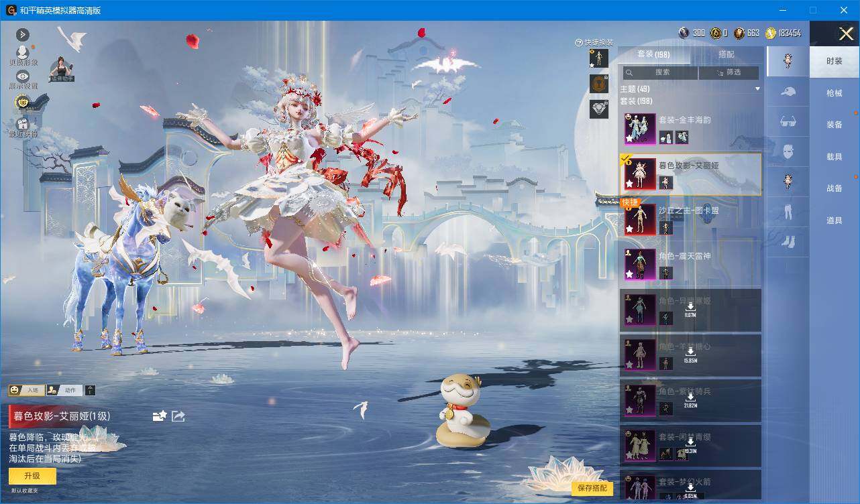Download the 15.85M outfit
Image resolution: width=860 pixels, height=504 pixels.
pos(690,355)
